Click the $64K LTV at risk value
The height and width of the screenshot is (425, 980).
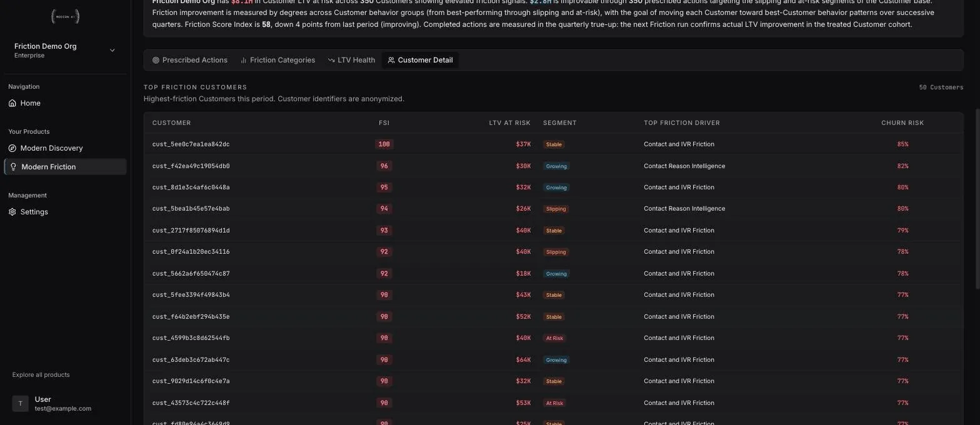click(523, 360)
